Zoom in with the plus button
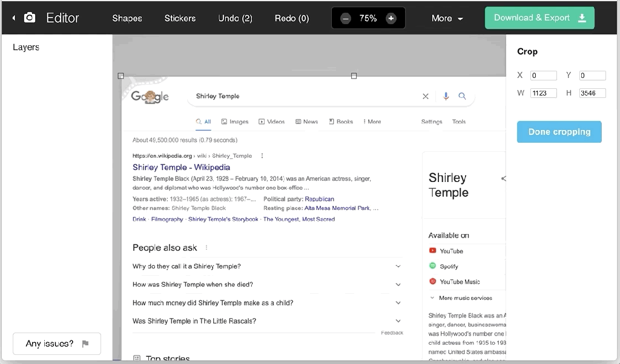Viewport: 620px width, 364px height. tap(391, 18)
